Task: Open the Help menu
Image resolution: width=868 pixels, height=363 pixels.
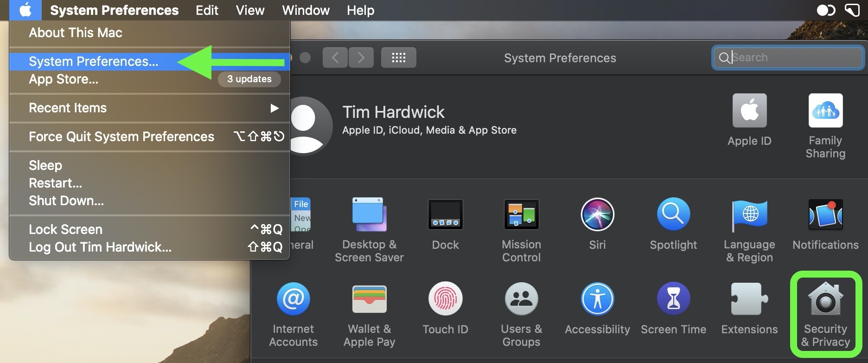Action: click(360, 10)
